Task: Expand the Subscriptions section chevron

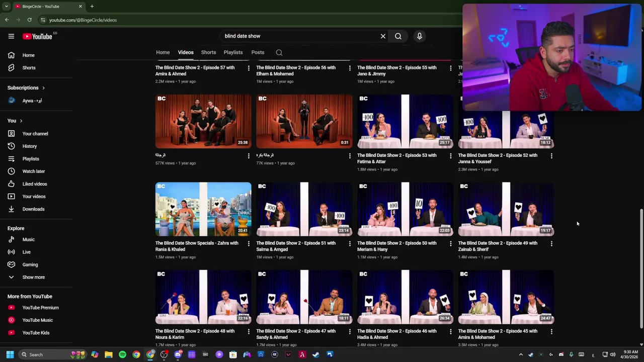Action: click(x=43, y=88)
